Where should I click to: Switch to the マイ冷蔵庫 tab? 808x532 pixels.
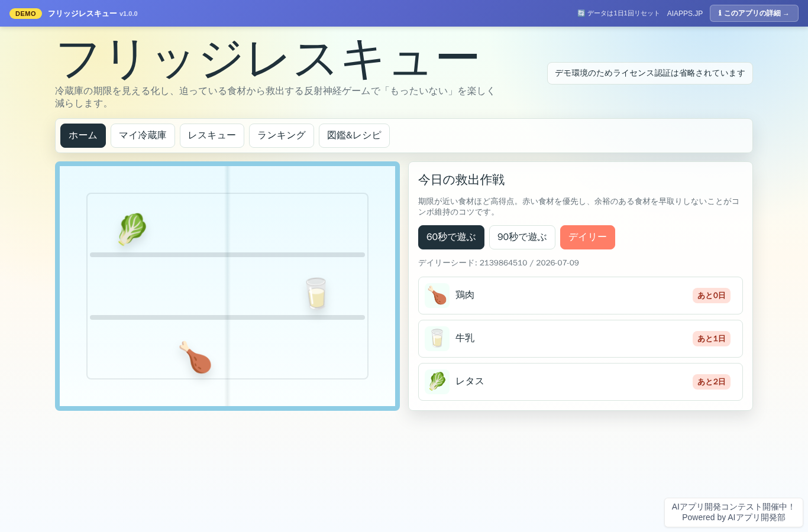tap(143, 135)
